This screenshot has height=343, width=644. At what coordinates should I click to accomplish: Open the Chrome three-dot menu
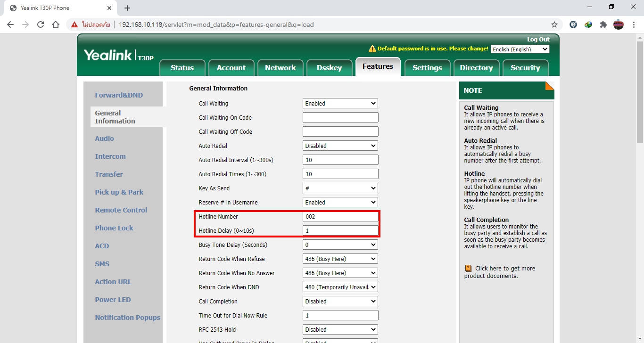(634, 24)
